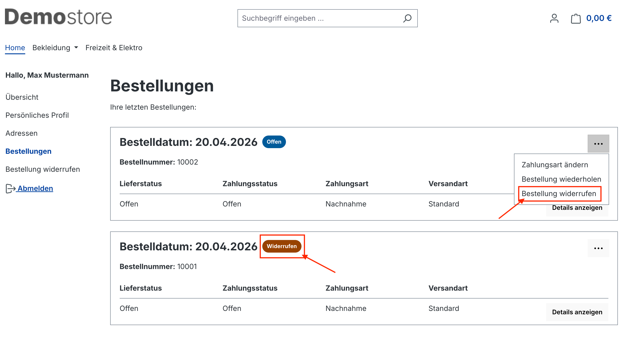
Task: Select Bestellung widerrufen in the context menu
Action: point(559,194)
